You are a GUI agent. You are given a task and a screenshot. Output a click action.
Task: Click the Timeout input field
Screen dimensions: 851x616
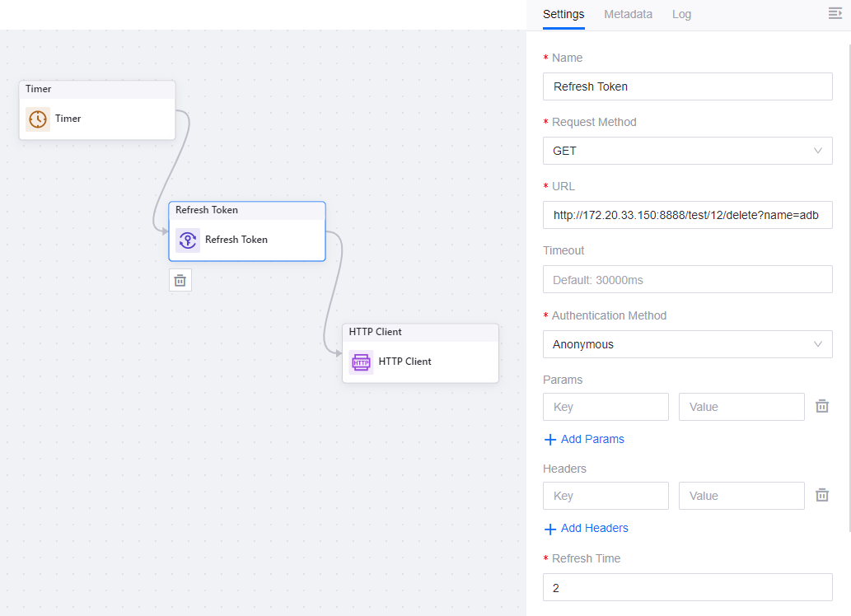pos(687,279)
